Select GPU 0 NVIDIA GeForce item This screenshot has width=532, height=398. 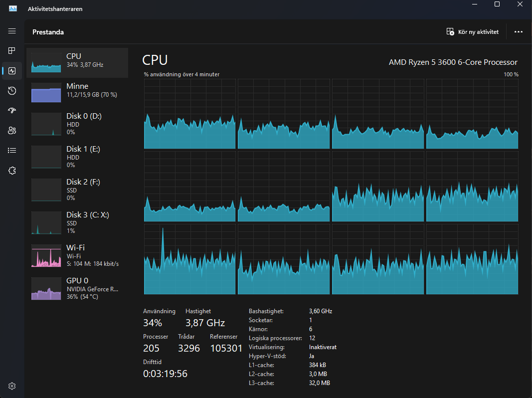(x=77, y=288)
